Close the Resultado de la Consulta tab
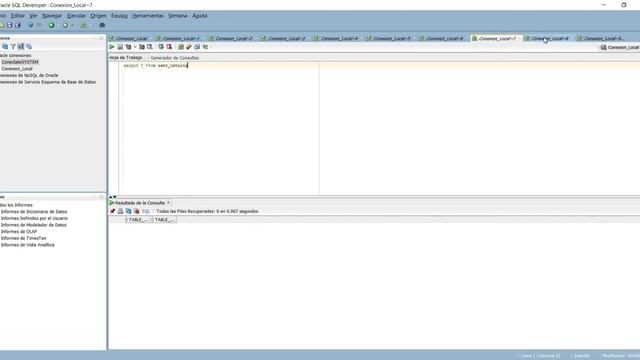The image size is (640, 360). click(x=168, y=203)
